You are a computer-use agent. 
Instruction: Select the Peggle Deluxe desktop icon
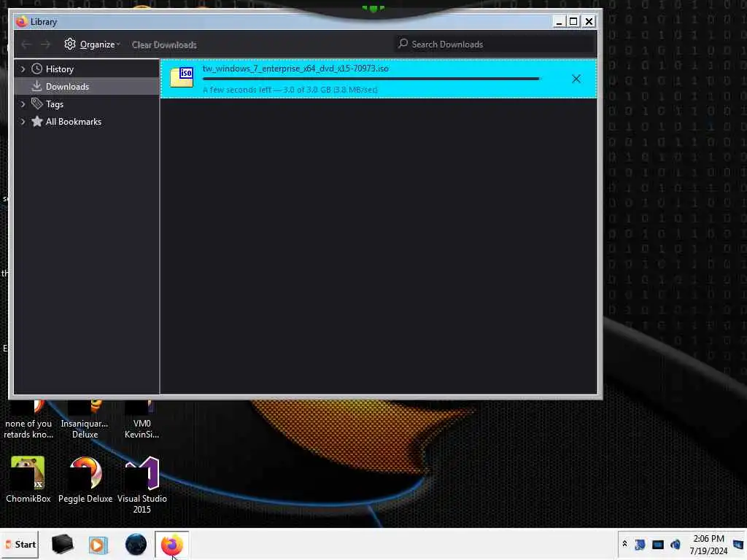85,480
